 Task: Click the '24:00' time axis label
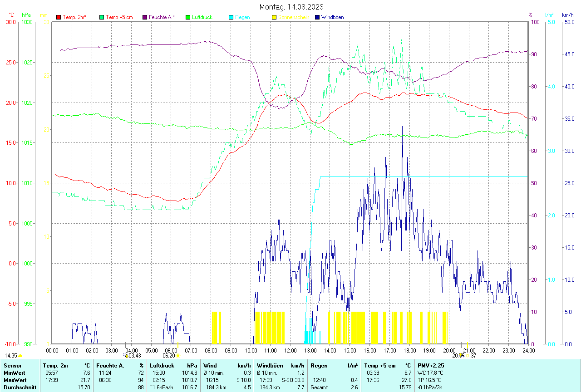[x=528, y=350]
